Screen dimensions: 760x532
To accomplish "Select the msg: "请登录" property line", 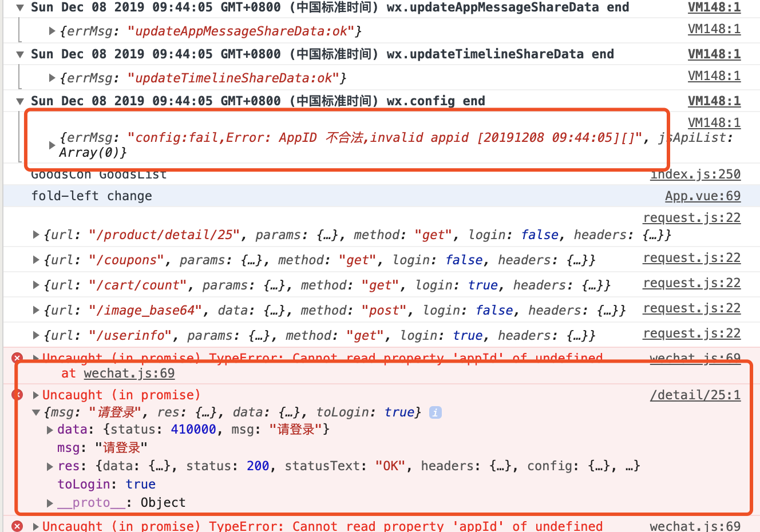I will click(102, 448).
